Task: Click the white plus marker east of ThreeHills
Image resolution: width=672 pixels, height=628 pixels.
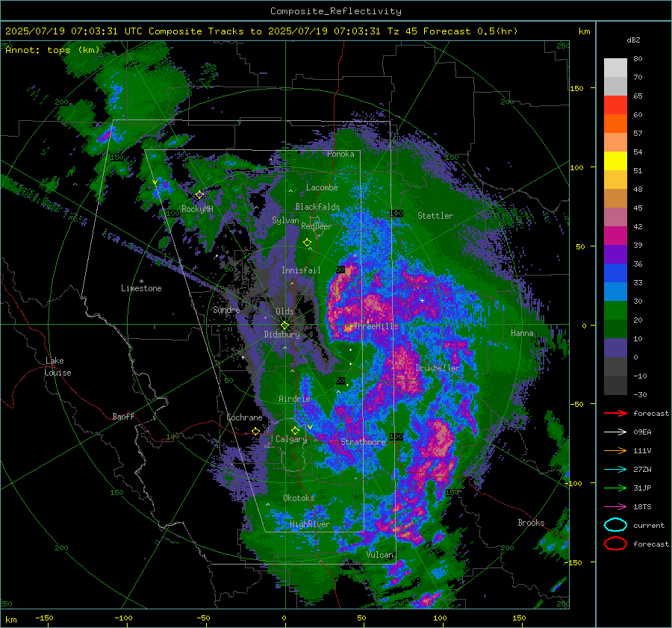Action: (x=422, y=300)
